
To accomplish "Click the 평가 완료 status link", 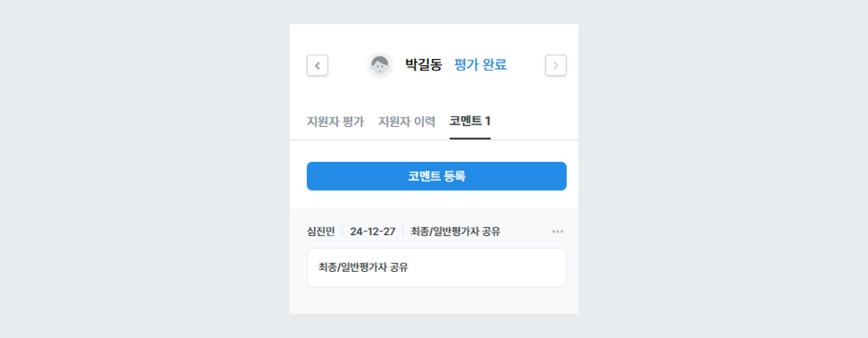I will [480, 65].
